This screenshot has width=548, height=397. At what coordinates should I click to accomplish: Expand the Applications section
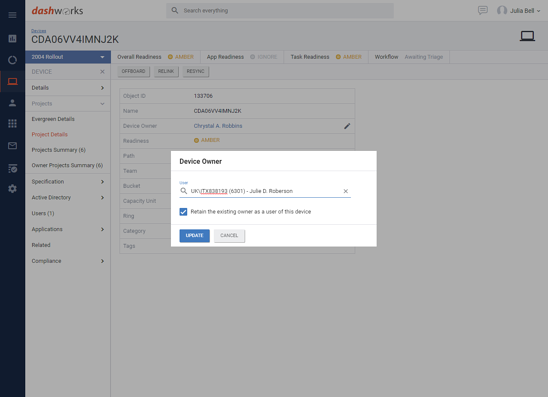click(68, 229)
